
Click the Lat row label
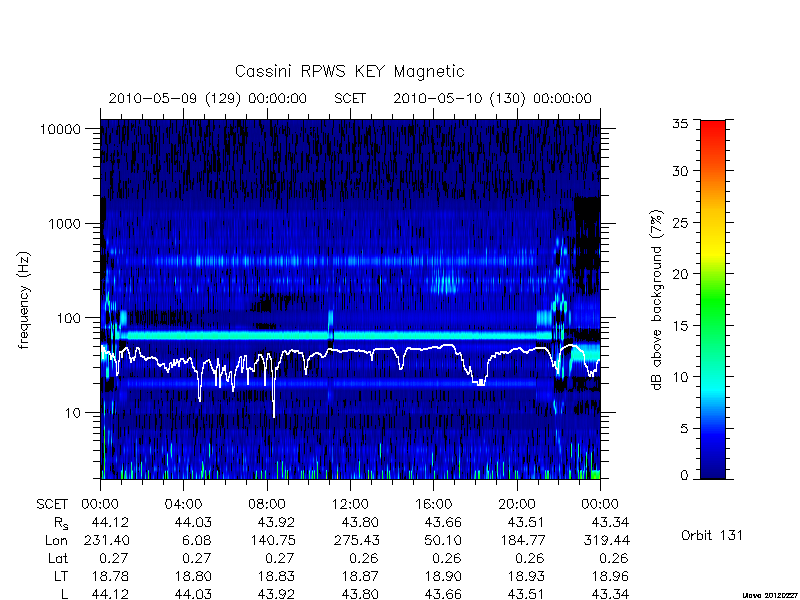[x=58, y=559]
